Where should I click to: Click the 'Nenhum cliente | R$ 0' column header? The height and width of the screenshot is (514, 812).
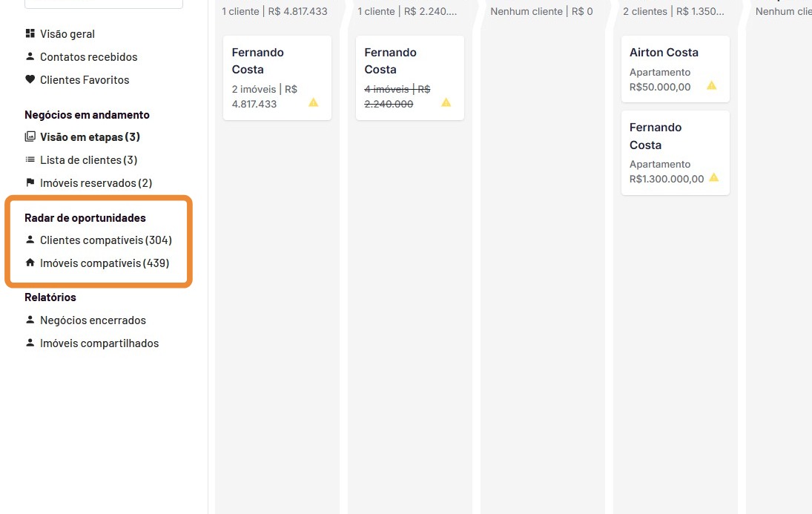(541, 12)
